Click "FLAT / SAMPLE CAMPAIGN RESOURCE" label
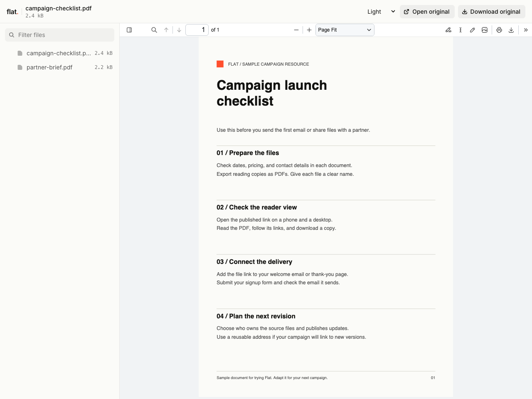The width and height of the screenshot is (532, 399). point(268,64)
